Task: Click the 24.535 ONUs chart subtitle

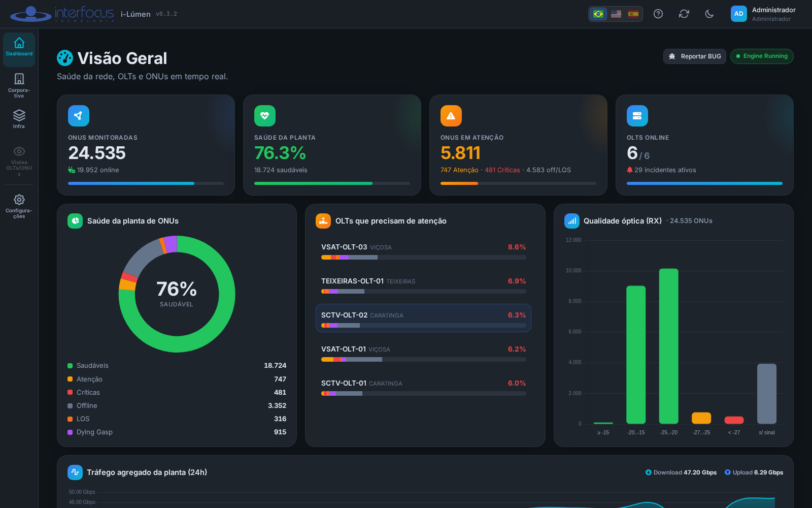Action: click(x=691, y=221)
